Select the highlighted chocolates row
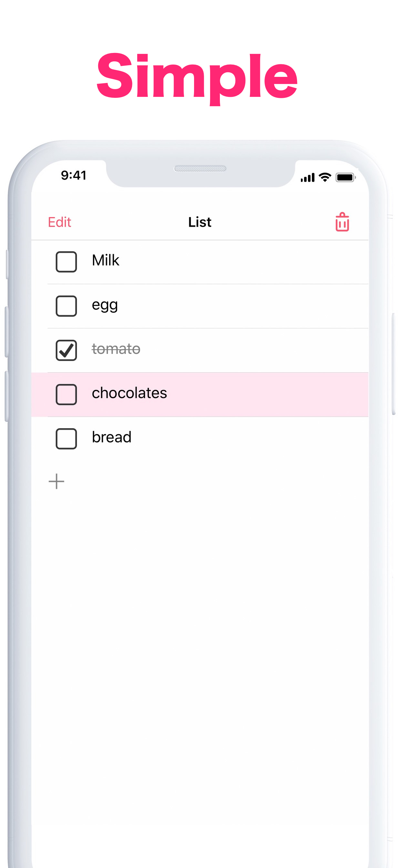The image size is (401, 868). point(200,395)
